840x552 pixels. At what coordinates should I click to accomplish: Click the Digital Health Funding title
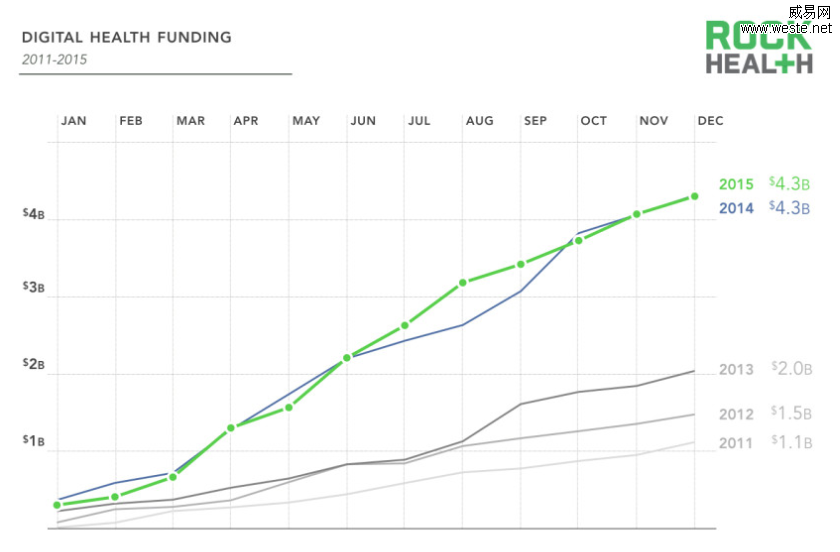point(126,38)
